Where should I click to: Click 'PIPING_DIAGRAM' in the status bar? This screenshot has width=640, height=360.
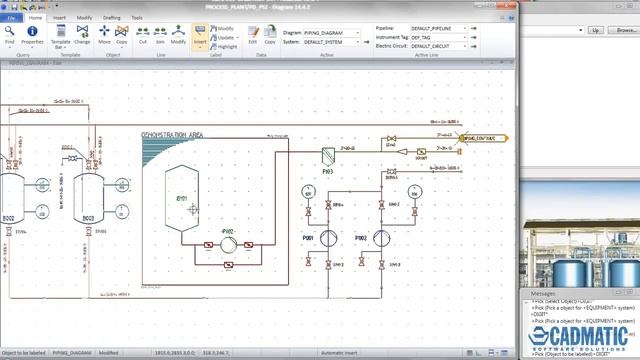[71, 353]
